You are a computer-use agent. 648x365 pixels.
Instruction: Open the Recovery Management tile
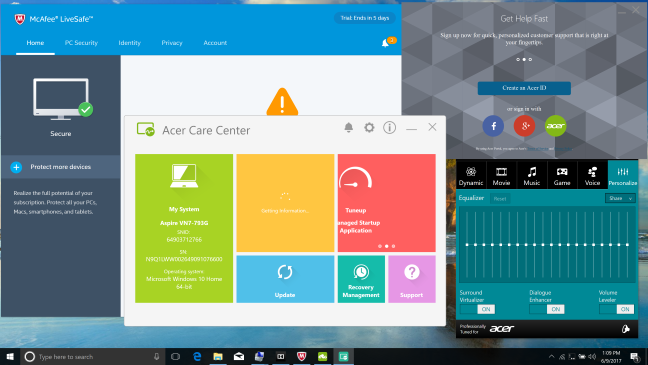coord(361,279)
